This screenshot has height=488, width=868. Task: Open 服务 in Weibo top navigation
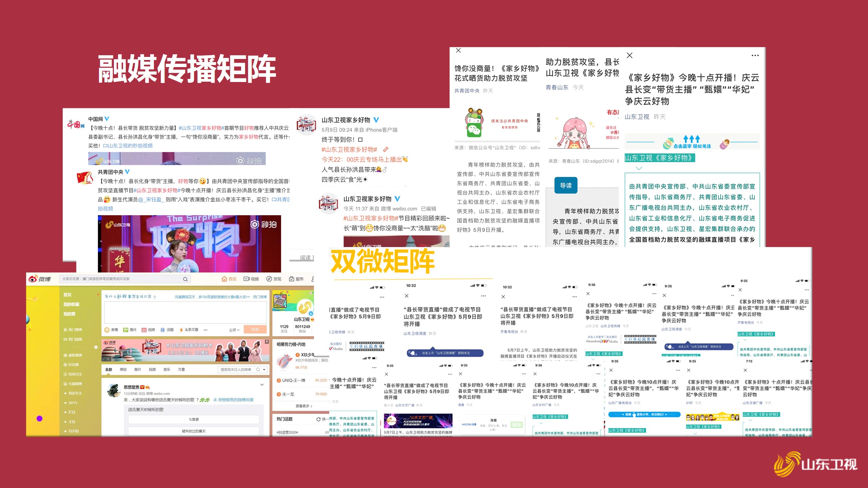pyautogui.click(x=296, y=279)
